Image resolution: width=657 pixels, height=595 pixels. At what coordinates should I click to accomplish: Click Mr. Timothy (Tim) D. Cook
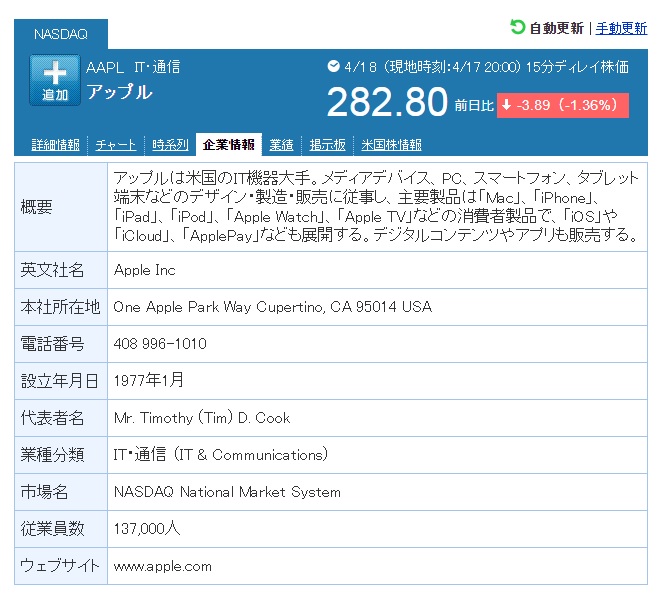click(x=202, y=418)
